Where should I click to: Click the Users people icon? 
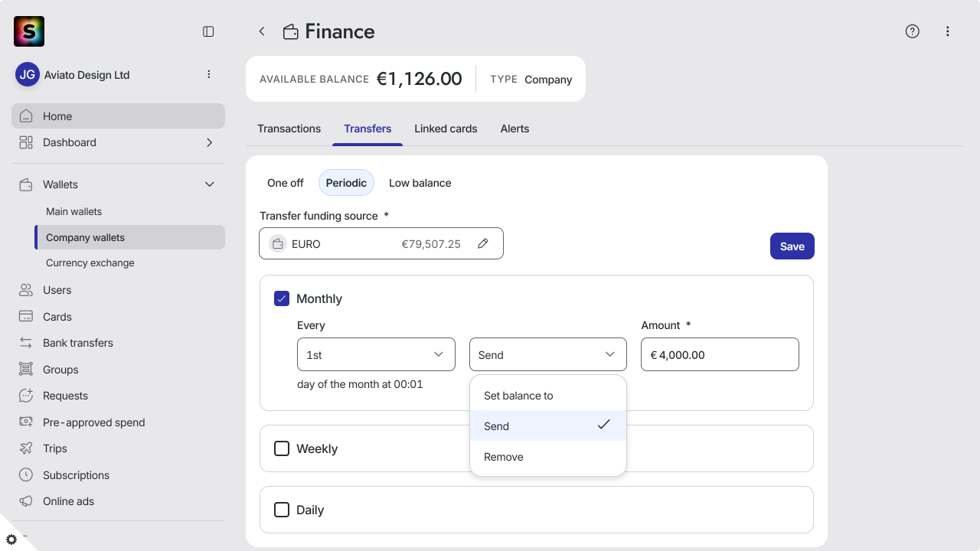[26, 290]
